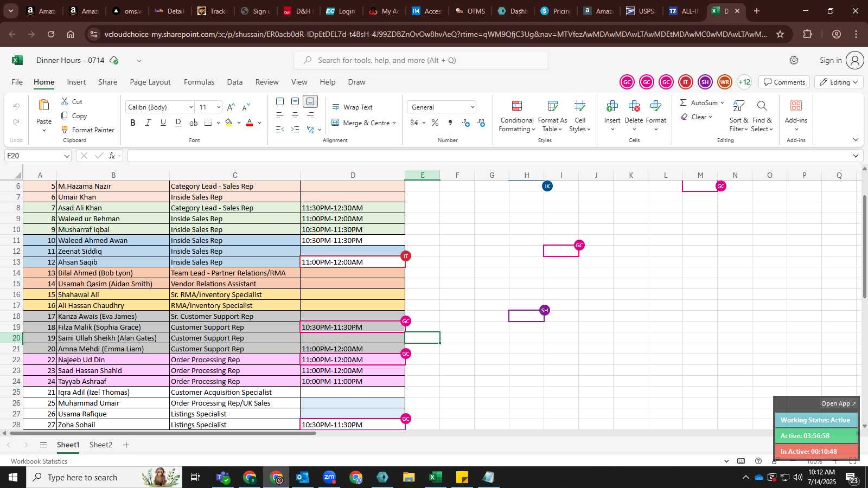Decrease font size
868x488 pixels.
(x=246, y=107)
